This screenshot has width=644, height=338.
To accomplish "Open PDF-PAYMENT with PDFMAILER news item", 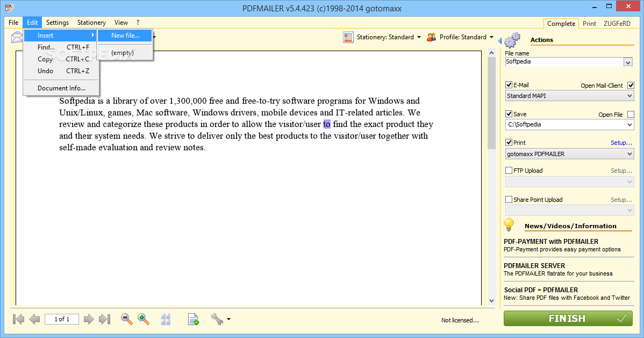I will 562,245.
